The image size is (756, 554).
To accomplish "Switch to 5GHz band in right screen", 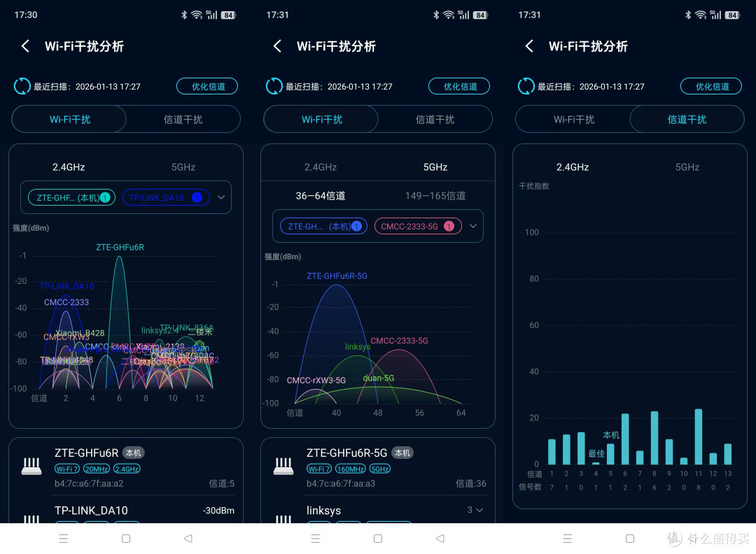I will [x=687, y=167].
